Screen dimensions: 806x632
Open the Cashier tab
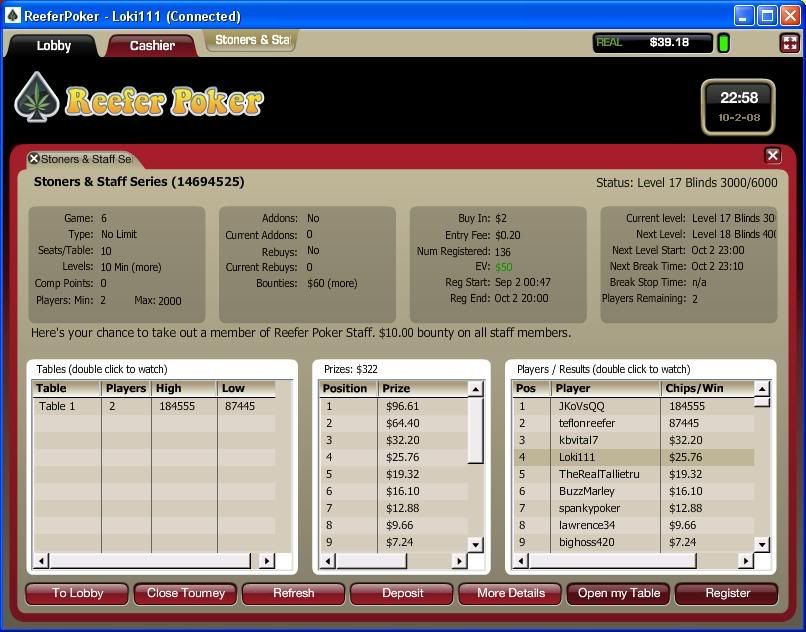(x=152, y=46)
